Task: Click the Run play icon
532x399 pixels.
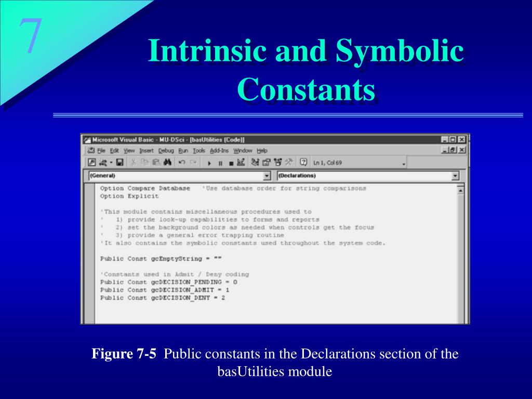Action: point(209,163)
